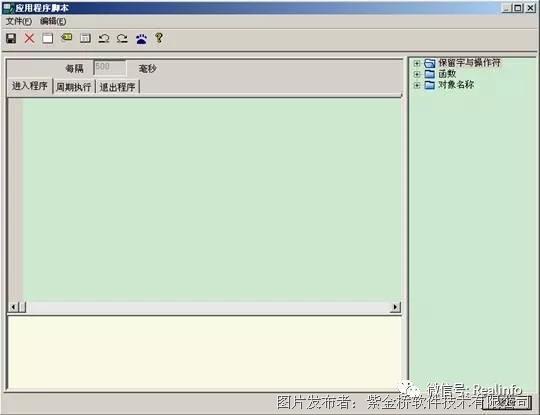Open the 编辑(E) menu

click(x=53, y=21)
